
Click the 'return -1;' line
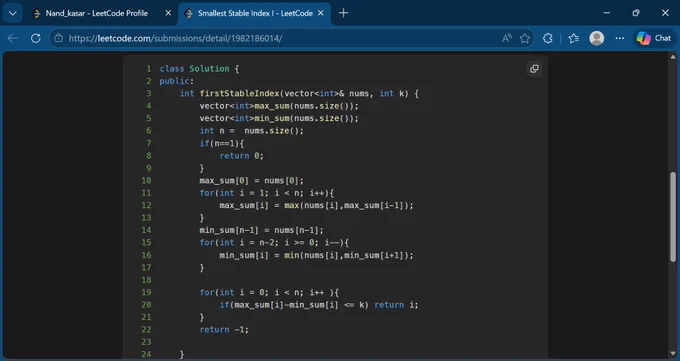[x=224, y=330]
